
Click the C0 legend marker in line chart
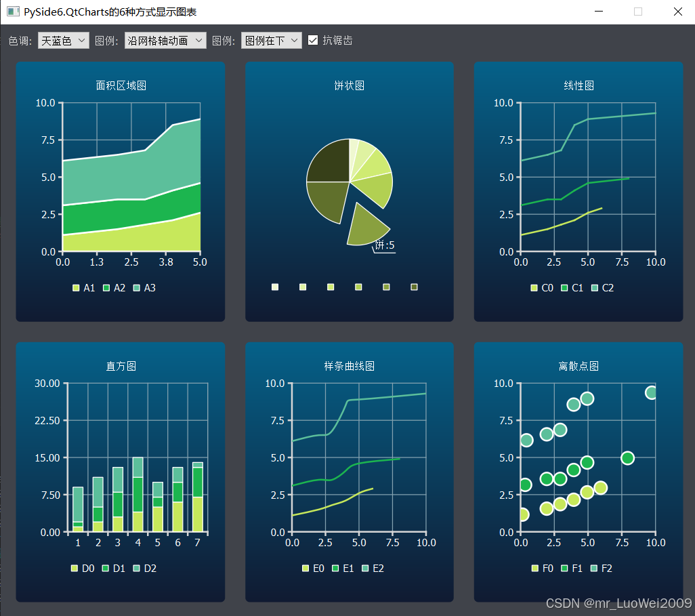click(x=534, y=288)
